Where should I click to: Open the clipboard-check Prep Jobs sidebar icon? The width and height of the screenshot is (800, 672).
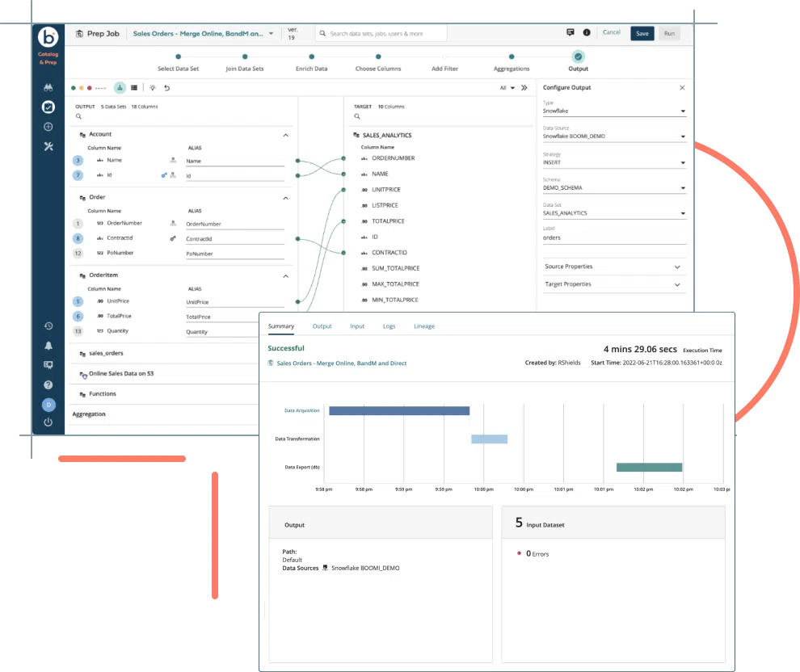click(x=48, y=107)
